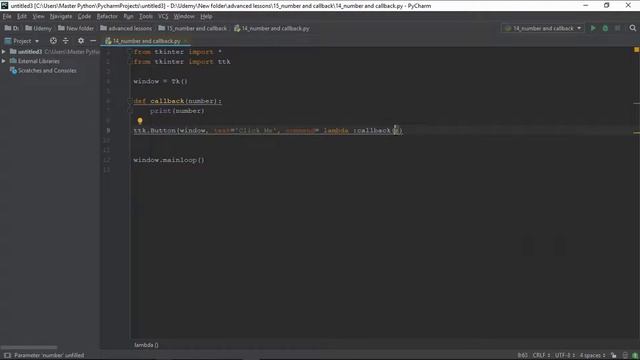Viewport: 640px width, 360px height.
Task: Open the Code menu
Action: pos(84,16)
